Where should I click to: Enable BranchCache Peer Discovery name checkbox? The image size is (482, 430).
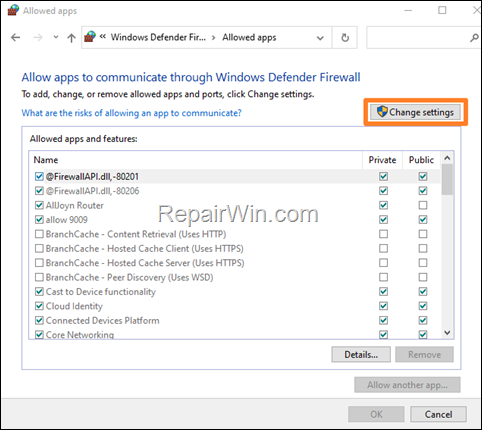pyautogui.click(x=39, y=277)
